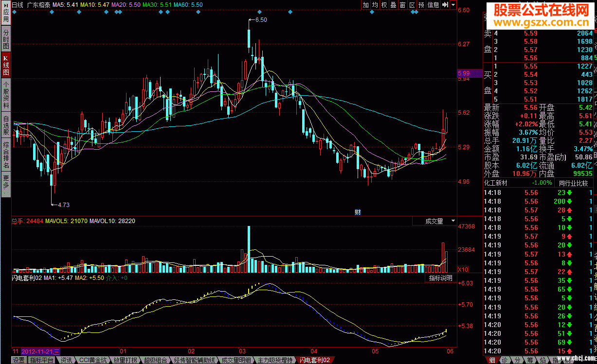Screen dimensions: 597x364
Task: Click the 化工新材 sector label
Action: point(496,183)
